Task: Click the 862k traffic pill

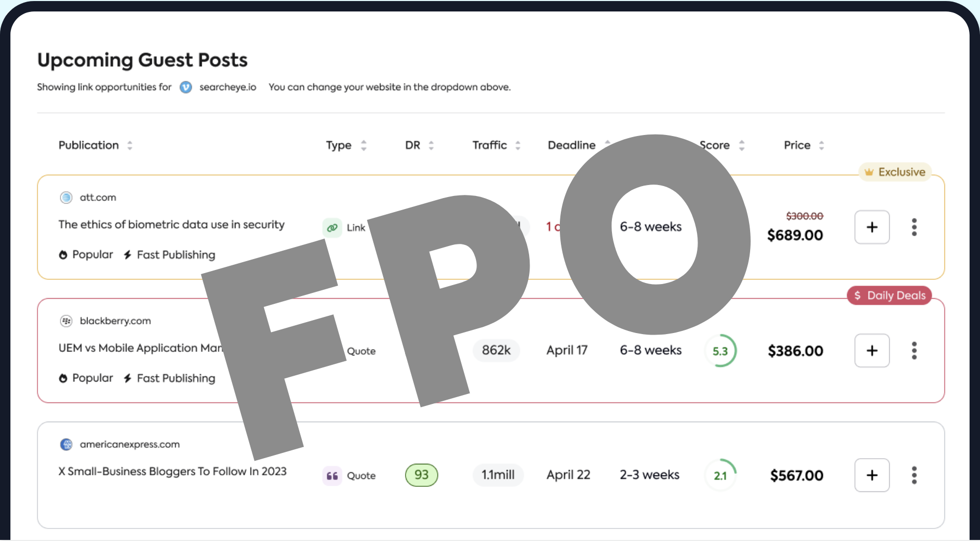Action: (x=496, y=350)
